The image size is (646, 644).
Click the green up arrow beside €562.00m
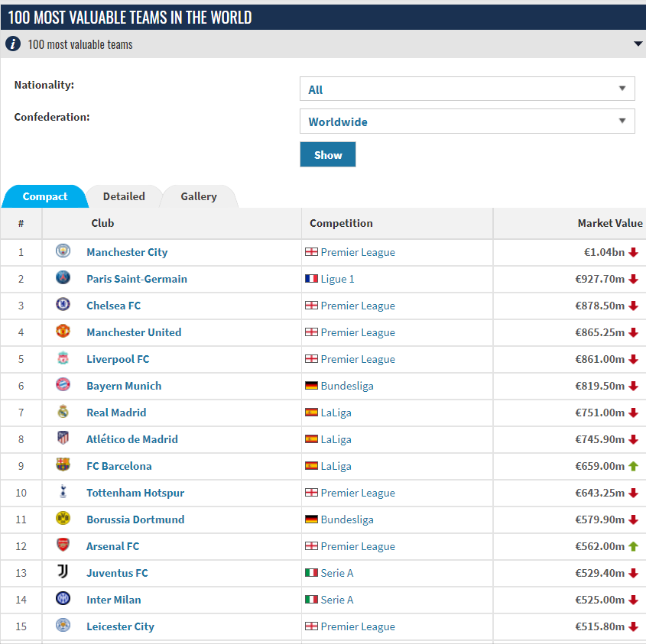coord(634,546)
